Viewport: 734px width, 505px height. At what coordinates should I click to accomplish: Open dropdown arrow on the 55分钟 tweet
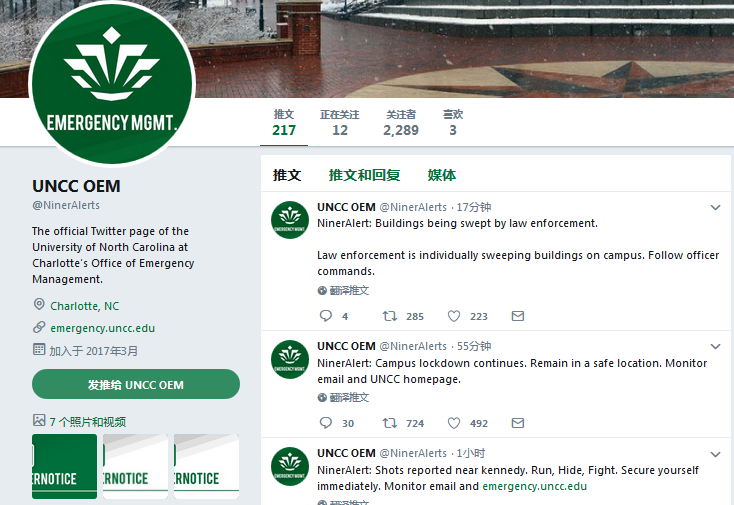[x=715, y=347]
